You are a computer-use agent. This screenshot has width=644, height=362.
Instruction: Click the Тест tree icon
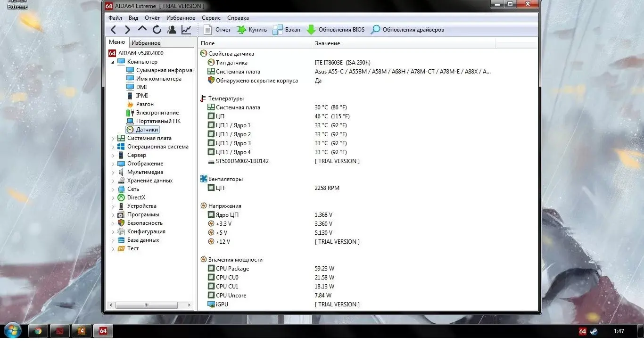(x=121, y=248)
